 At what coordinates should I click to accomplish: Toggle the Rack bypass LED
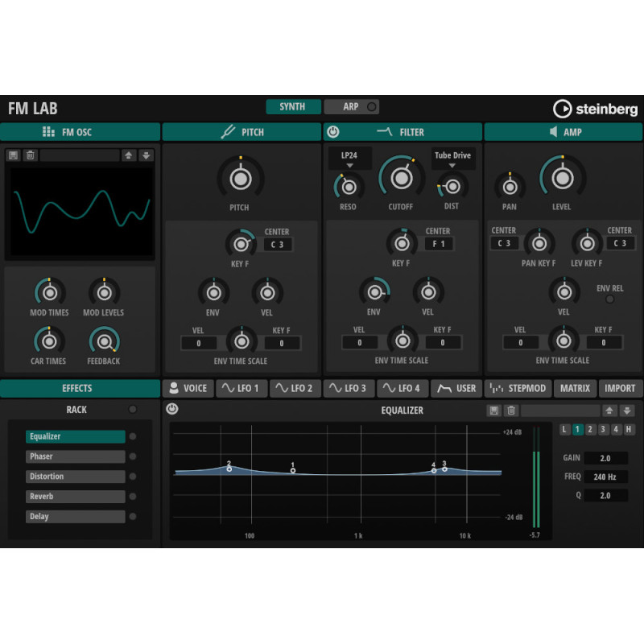pos(132,410)
